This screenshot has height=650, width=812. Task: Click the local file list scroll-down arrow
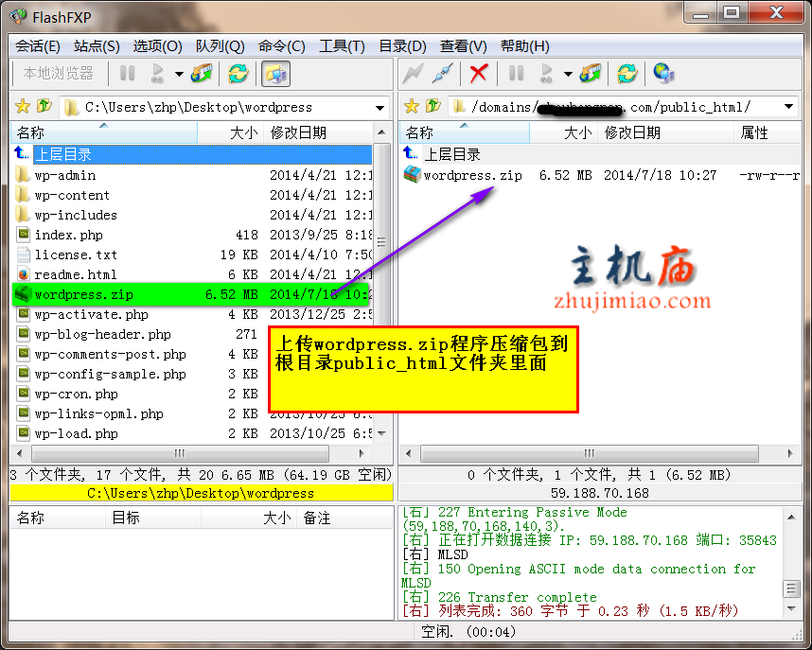point(381,433)
